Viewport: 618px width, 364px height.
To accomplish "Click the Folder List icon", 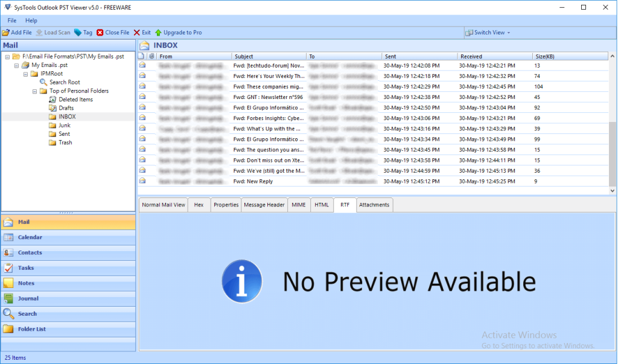I will (8, 329).
